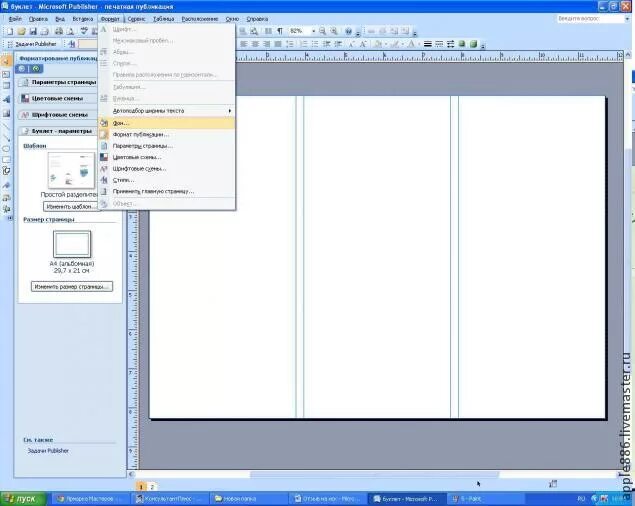Image resolution: width=635 pixels, height=506 pixels.
Task: Click the Line/Border Style icon
Action: [x=428, y=44]
